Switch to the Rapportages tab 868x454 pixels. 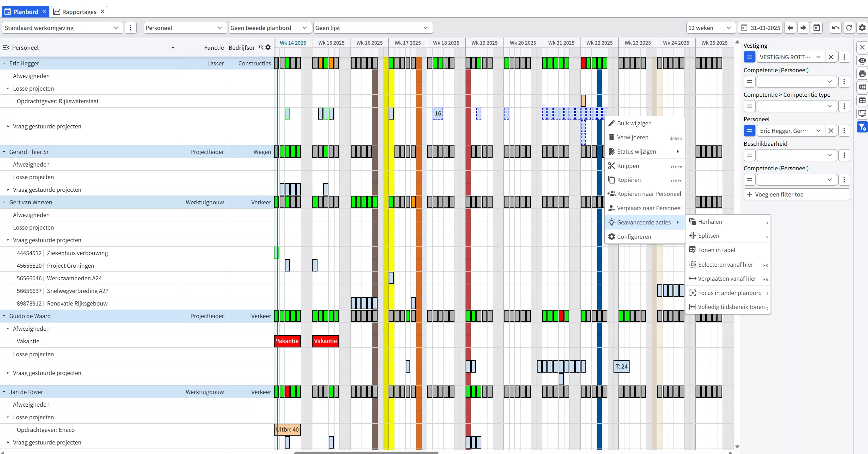(79, 12)
